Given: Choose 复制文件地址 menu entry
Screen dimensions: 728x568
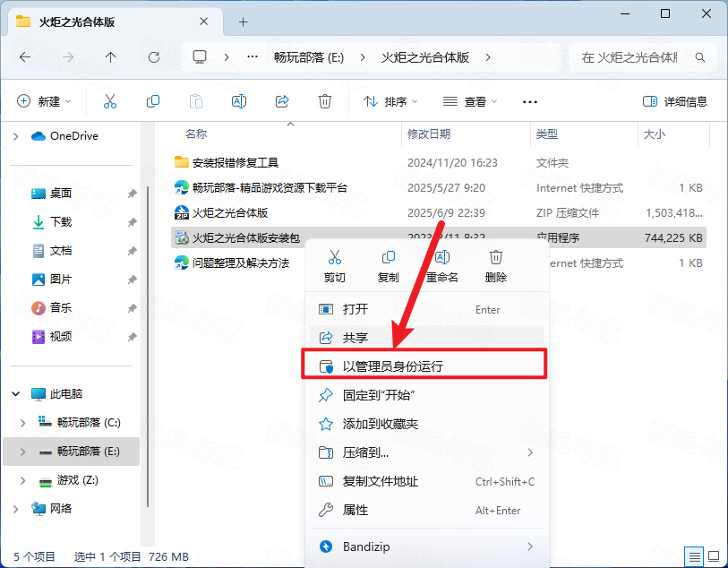Looking at the screenshot, I should coord(426,482).
